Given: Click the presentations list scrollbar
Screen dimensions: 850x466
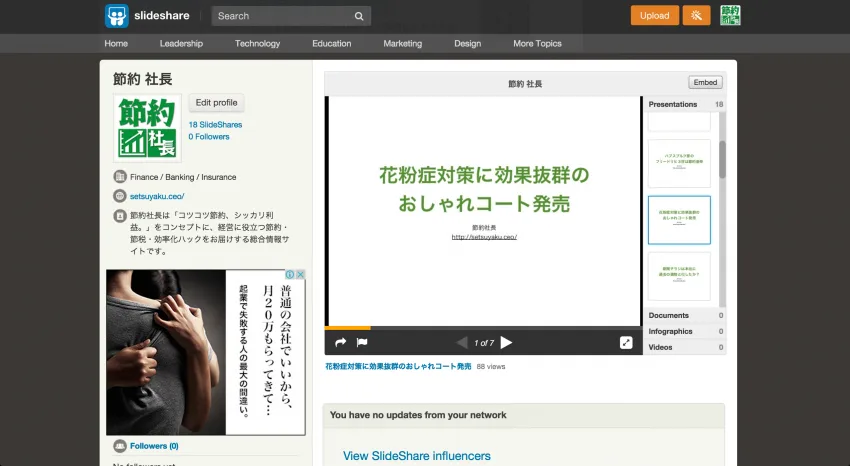Looking at the screenshot, I should click(722, 160).
